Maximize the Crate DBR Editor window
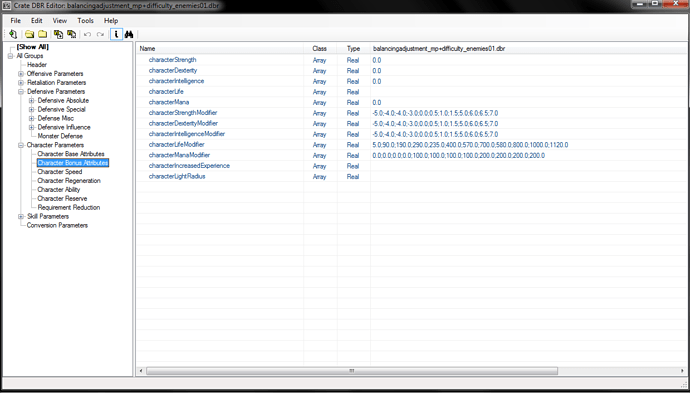The image size is (690, 393). 655,4
